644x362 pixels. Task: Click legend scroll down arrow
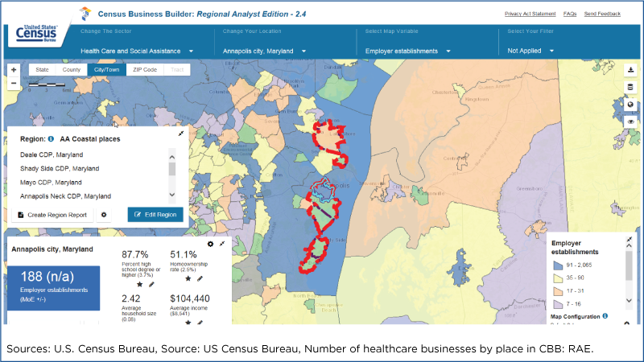[x=629, y=301]
